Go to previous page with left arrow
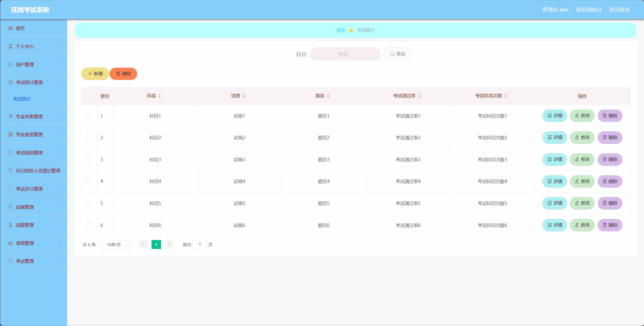Viewport: 644px width, 326px height. 143,244
